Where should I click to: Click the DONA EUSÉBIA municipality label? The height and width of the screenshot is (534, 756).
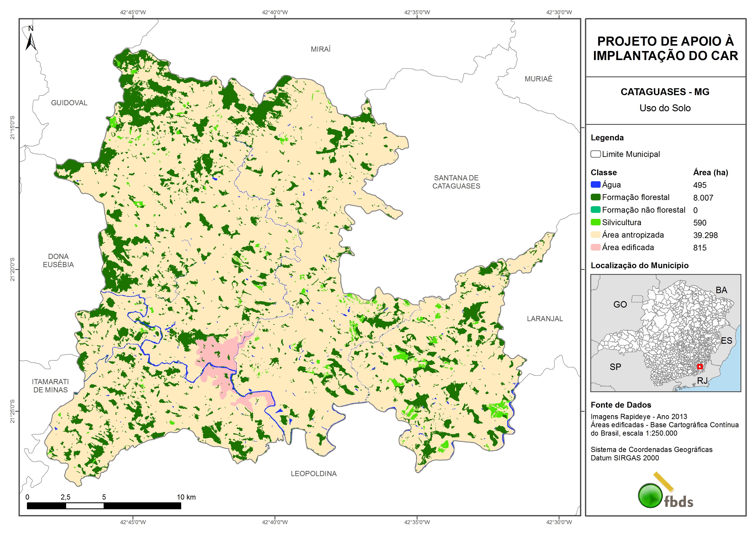58,260
